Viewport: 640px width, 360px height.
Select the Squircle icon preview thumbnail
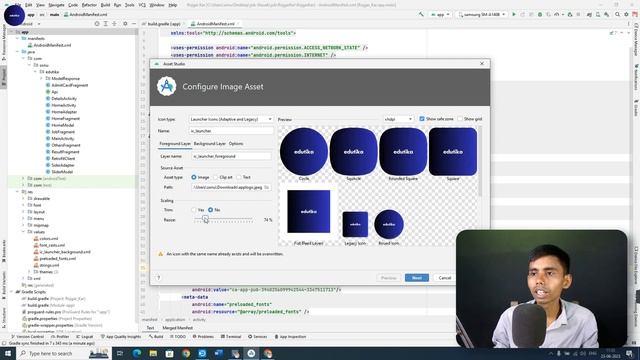(353, 151)
